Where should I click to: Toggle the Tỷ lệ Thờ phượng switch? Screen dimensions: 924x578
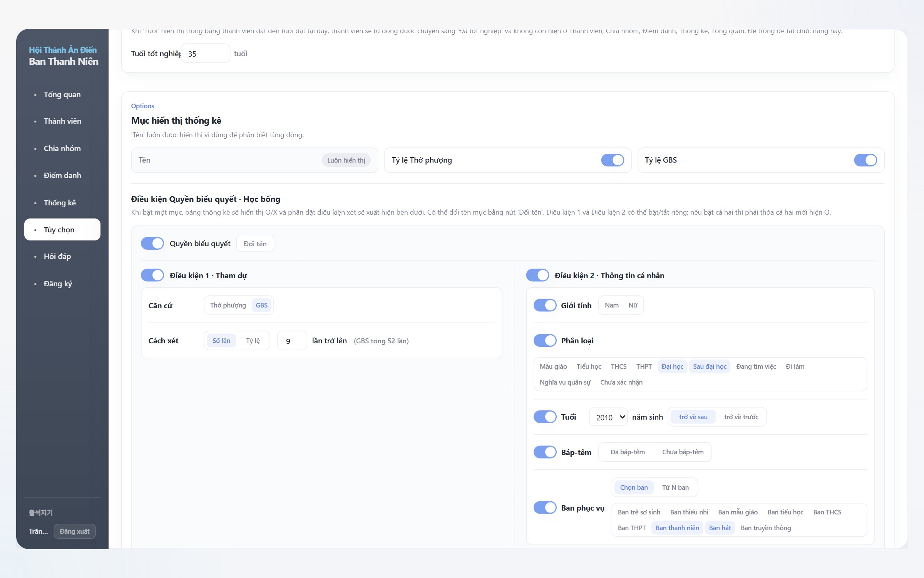(x=612, y=160)
